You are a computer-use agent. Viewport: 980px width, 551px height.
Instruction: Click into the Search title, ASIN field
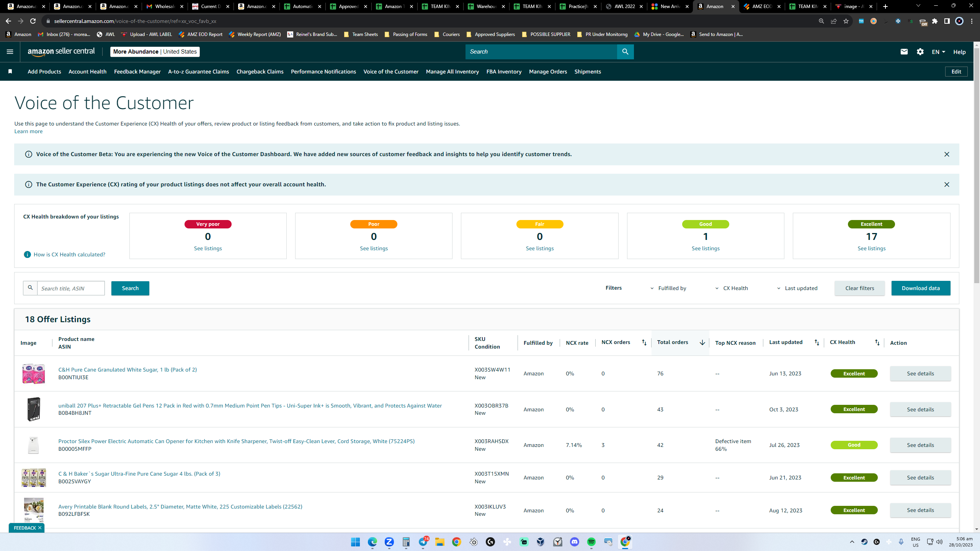71,288
